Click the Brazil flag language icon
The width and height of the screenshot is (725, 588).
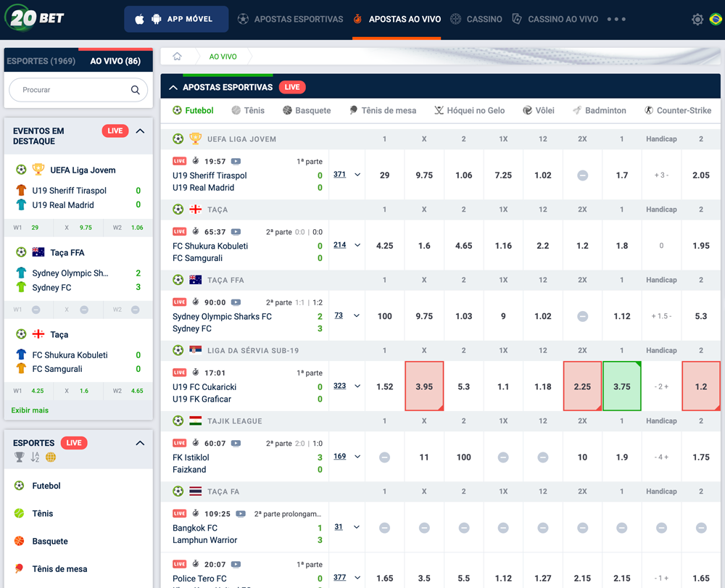pos(716,20)
